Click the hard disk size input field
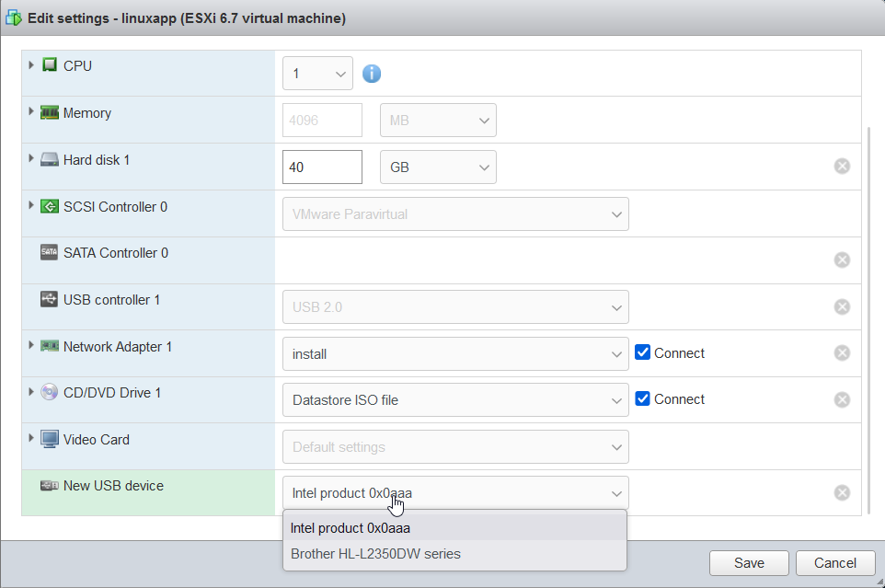The width and height of the screenshot is (885, 588). [x=322, y=167]
